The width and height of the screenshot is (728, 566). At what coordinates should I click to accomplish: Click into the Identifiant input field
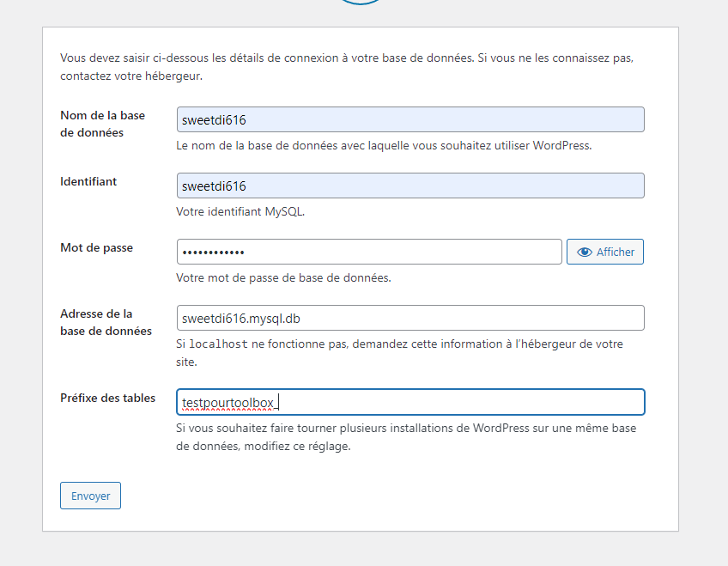tap(410, 186)
